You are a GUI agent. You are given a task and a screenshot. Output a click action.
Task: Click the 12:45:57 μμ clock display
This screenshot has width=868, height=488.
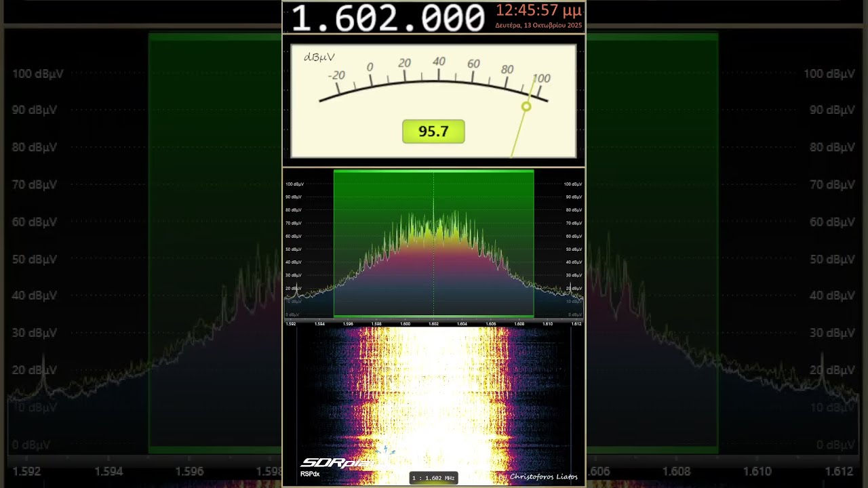coord(538,11)
